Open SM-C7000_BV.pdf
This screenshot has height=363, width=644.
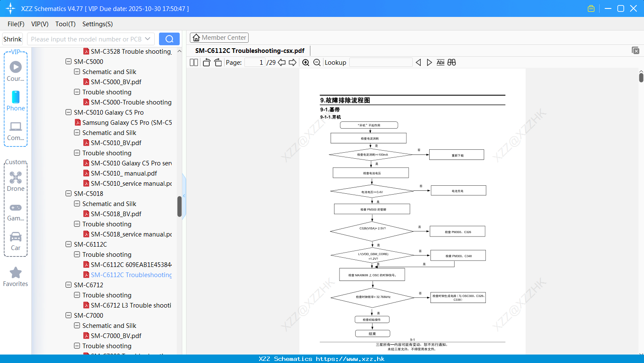[x=116, y=335]
